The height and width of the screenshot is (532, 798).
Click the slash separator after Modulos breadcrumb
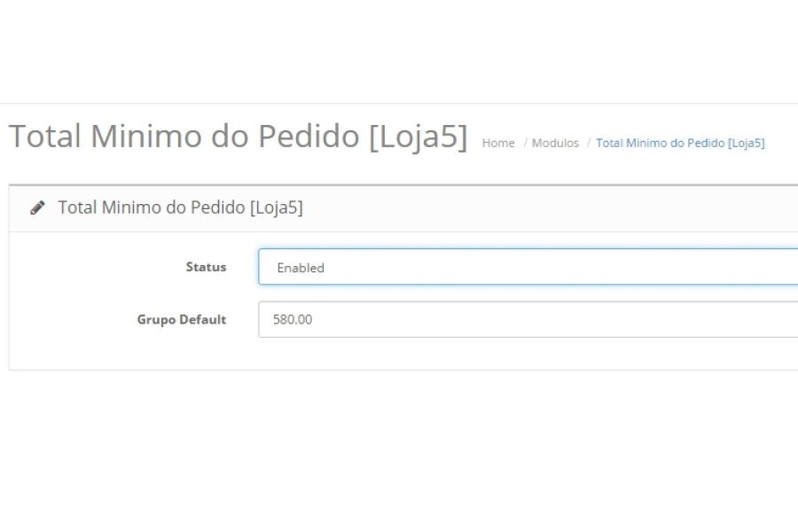point(589,143)
